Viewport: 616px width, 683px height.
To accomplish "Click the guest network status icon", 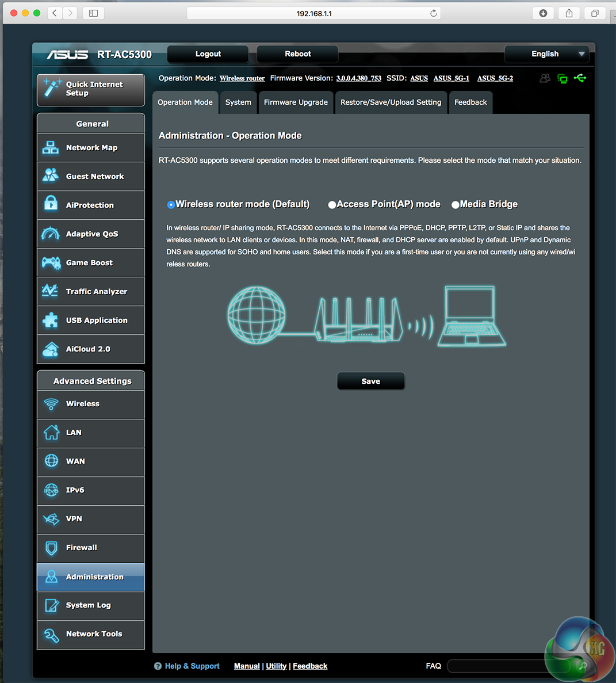I will 545,78.
